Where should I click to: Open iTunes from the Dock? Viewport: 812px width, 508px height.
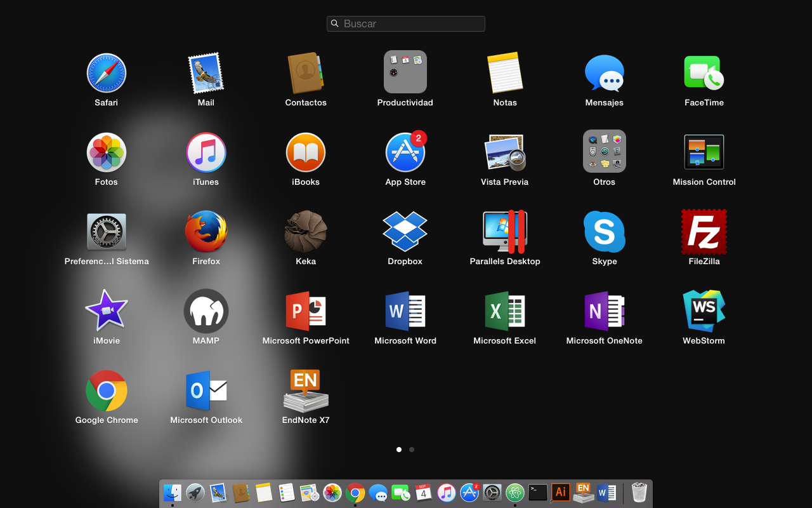tap(447, 493)
